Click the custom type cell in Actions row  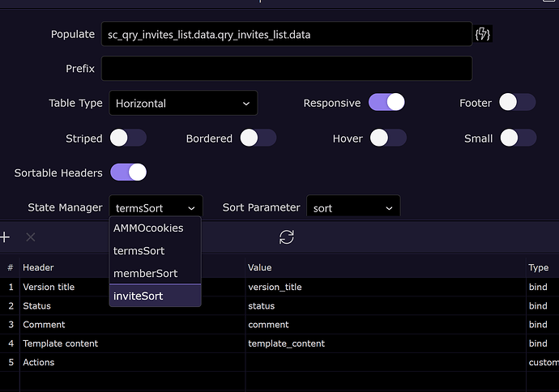point(543,362)
